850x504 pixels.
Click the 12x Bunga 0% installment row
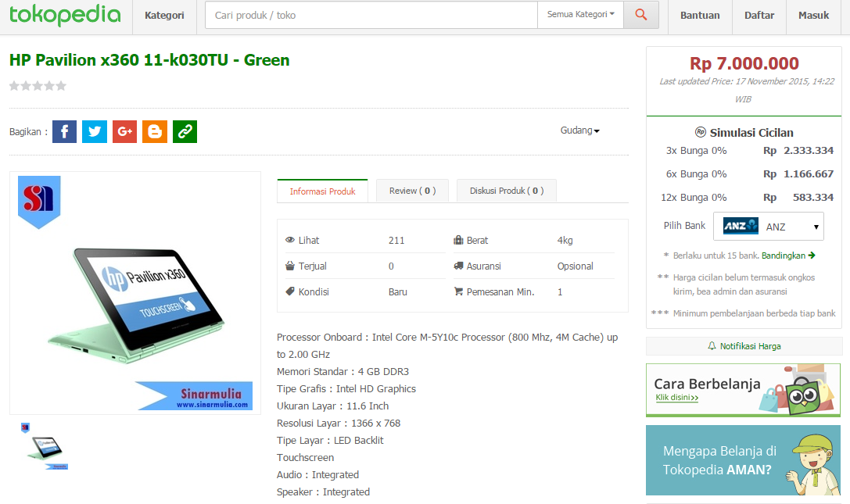coord(747,197)
